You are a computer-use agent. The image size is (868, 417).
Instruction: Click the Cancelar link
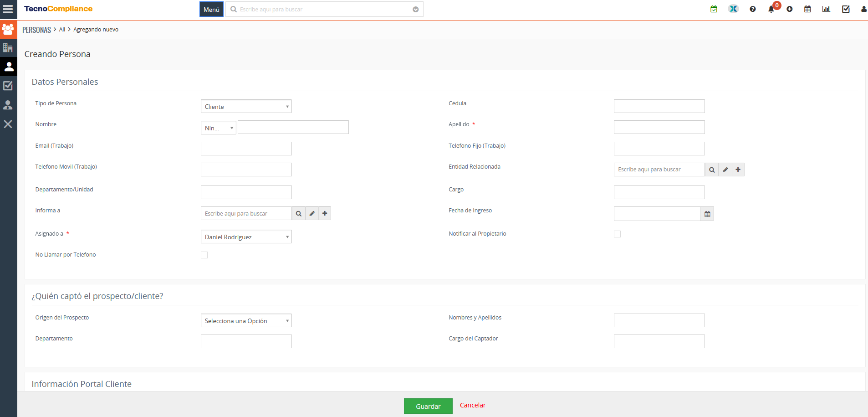point(473,405)
